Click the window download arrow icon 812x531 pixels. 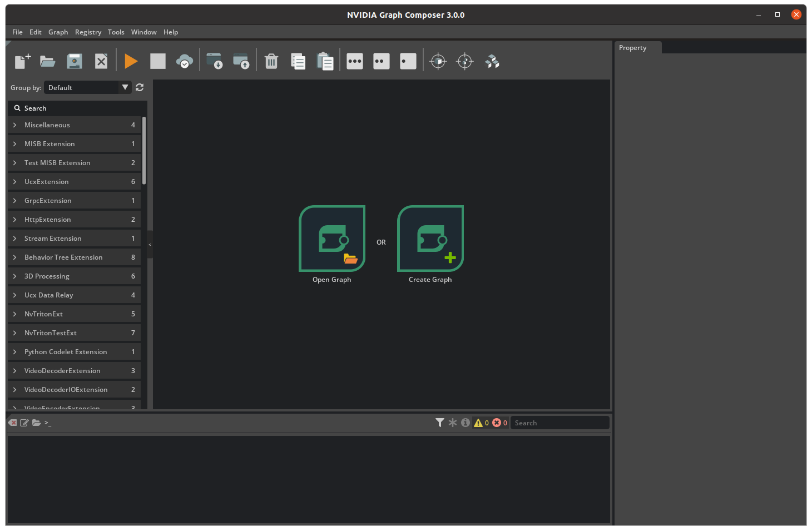[214, 61]
